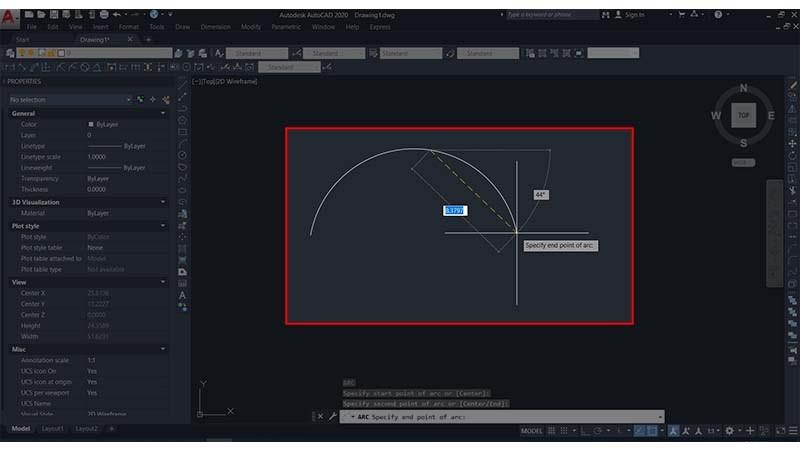This screenshot has height=450, width=800.
Task: Click the Move tool on right modify toolbar
Action: (x=792, y=144)
